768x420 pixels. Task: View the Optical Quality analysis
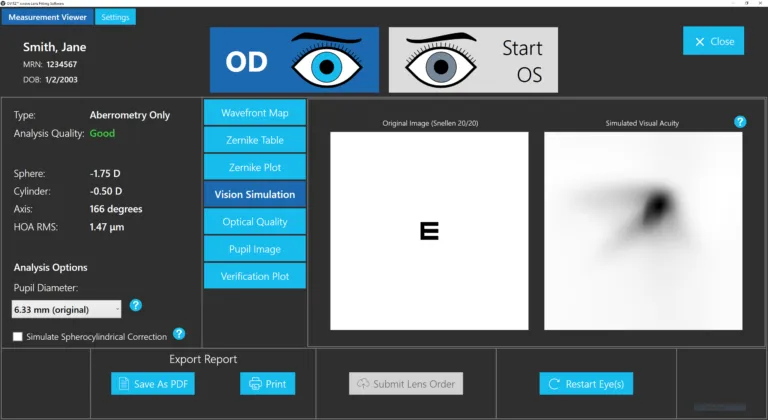click(255, 221)
